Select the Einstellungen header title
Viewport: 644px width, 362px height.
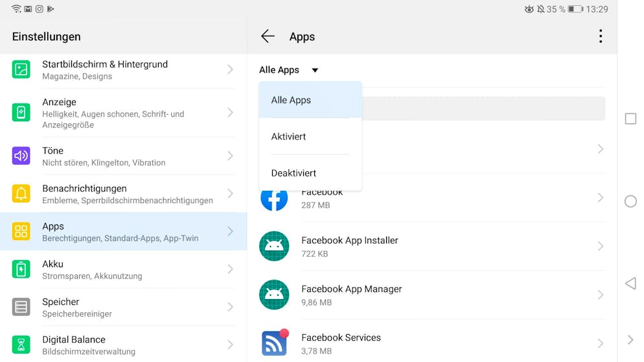[47, 36]
